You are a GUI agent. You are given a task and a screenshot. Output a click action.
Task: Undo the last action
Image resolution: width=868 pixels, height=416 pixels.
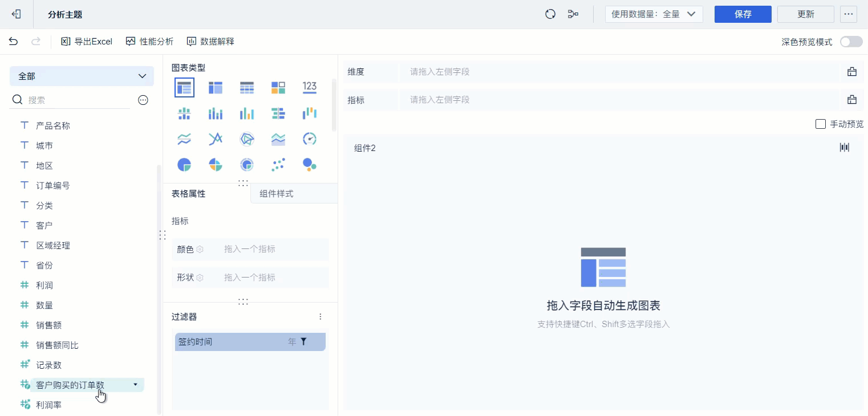click(x=13, y=41)
